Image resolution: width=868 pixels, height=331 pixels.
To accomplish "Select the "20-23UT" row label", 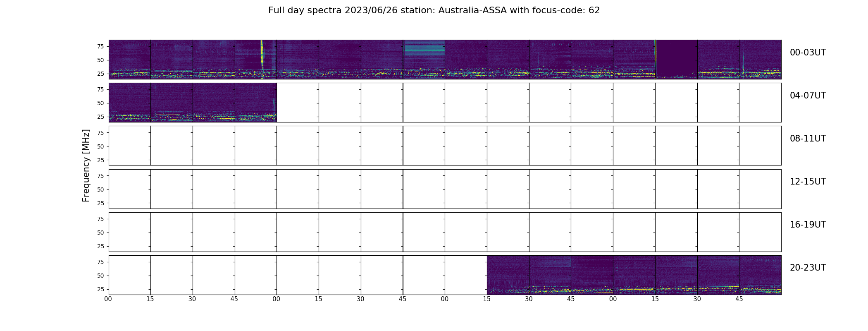I will click(x=808, y=268).
